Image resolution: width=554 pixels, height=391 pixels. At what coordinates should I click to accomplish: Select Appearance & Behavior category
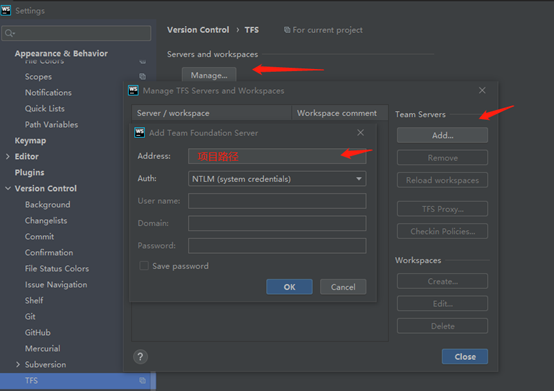pos(61,53)
